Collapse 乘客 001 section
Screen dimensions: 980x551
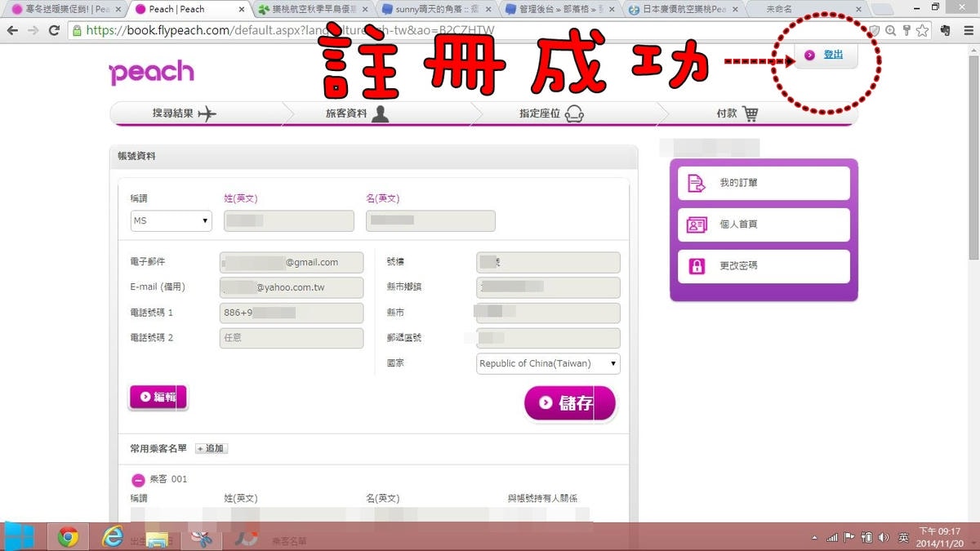point(138,480)
